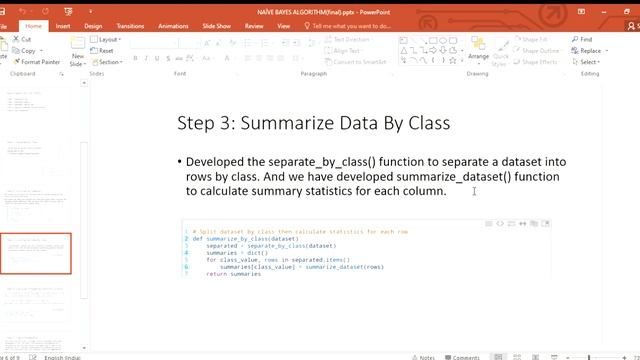Select the highlighted slide 6 thumbnail
The image size is (640, 360).
(36, 253)
